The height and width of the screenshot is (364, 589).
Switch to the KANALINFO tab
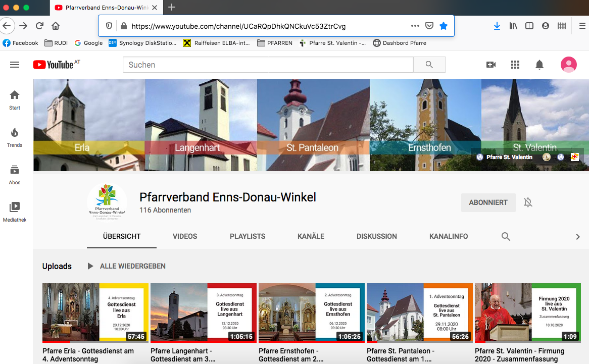449,236
